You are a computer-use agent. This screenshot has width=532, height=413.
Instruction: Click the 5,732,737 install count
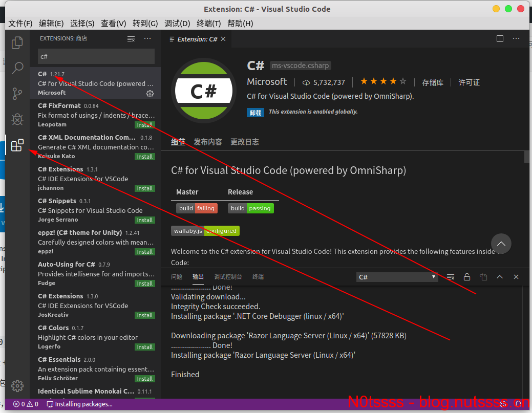click(324, 83)
